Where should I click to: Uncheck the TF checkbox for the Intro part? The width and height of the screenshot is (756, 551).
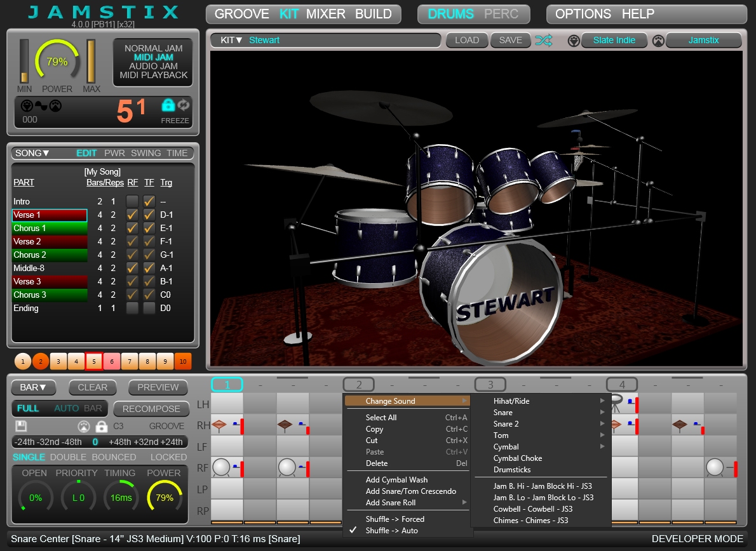coord(149,201)
